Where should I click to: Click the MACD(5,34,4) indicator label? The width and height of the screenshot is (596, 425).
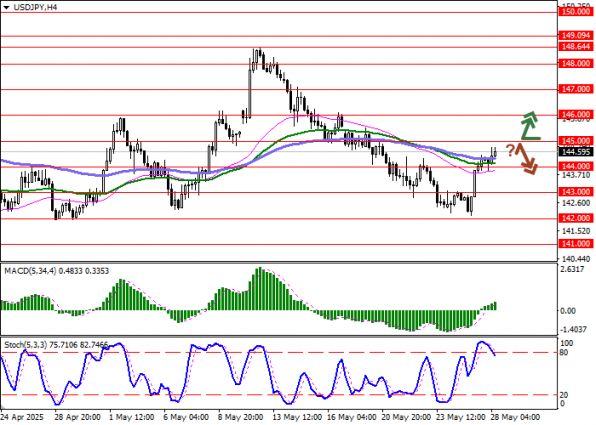(30, 271)
